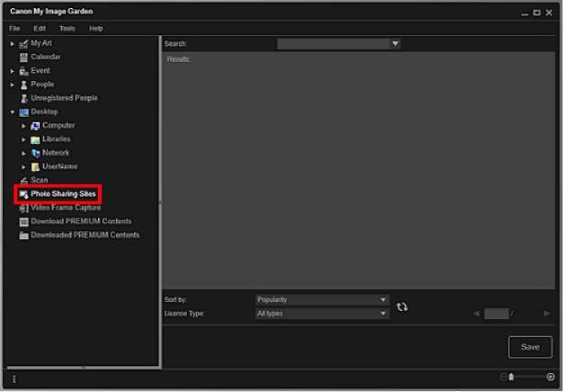563x392 pixels.
Task: Open the Search dropdown box
Action: click(x=338, y=43)
